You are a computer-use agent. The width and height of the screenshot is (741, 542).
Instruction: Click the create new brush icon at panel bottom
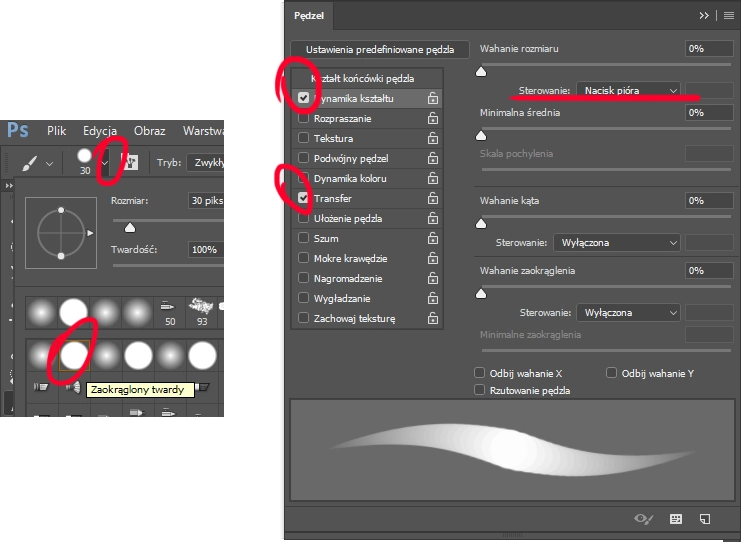[x=705, y=519]
